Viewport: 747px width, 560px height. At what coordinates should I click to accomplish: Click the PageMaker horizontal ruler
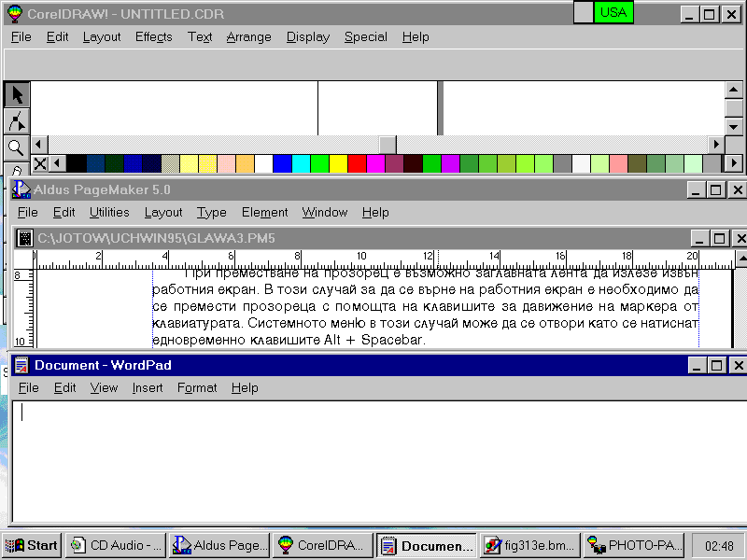[384, 260]
